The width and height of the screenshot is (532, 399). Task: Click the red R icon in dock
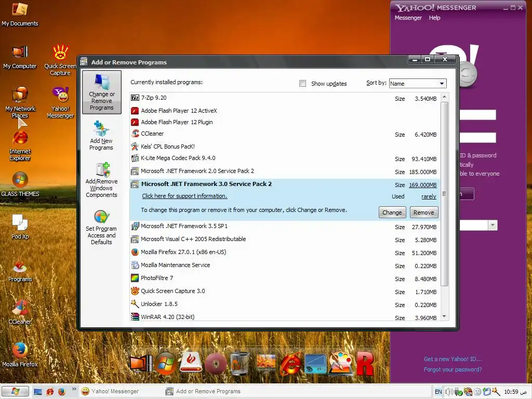coord(365,363)
